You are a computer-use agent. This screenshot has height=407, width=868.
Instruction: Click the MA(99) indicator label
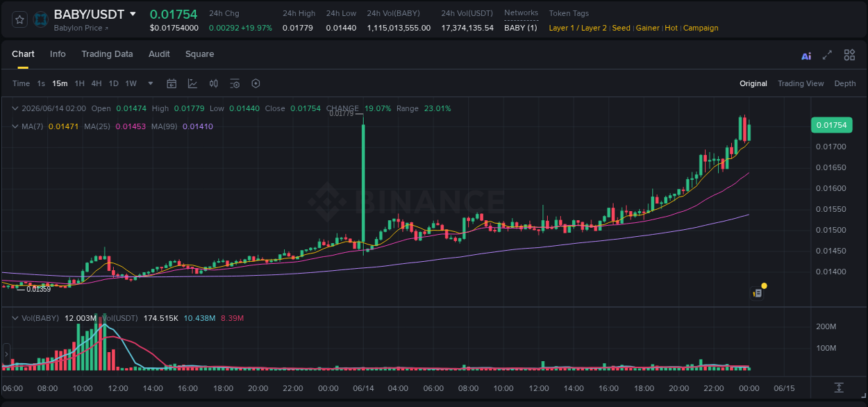(x=165, y=126)
